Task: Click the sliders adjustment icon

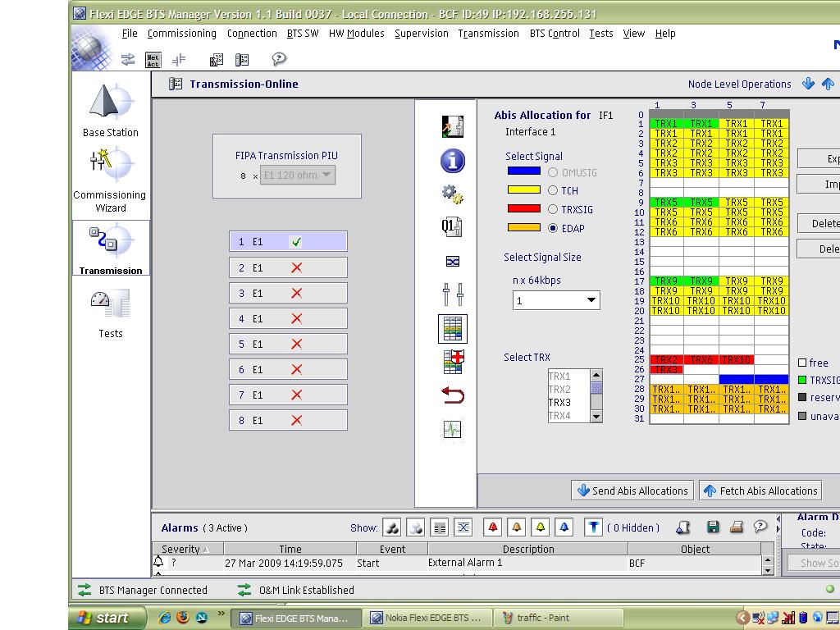Action: (453, 294)
